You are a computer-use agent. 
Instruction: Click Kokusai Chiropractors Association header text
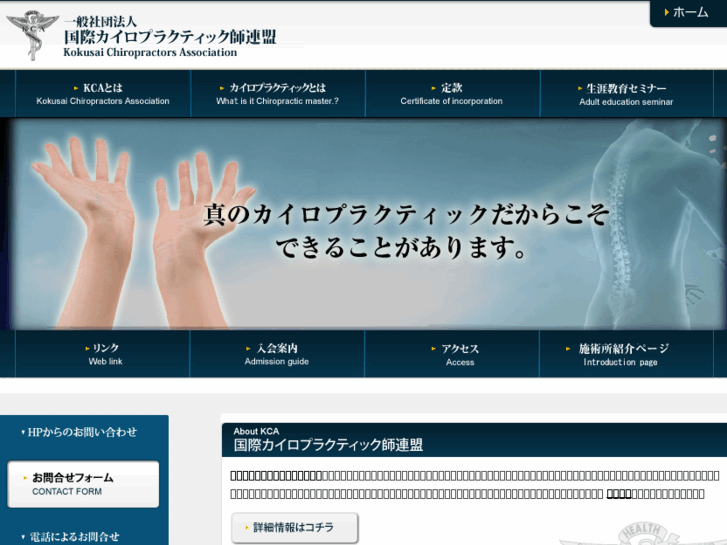pos(150,52)
